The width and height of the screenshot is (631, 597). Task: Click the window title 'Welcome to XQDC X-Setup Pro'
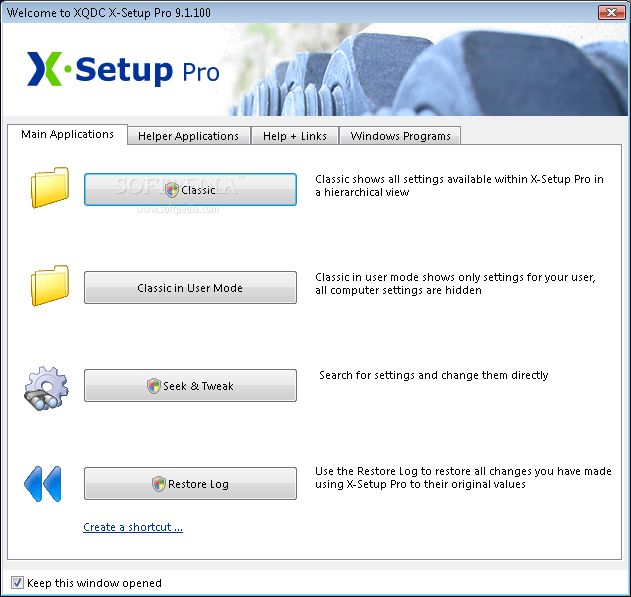[x=109, y=13]
